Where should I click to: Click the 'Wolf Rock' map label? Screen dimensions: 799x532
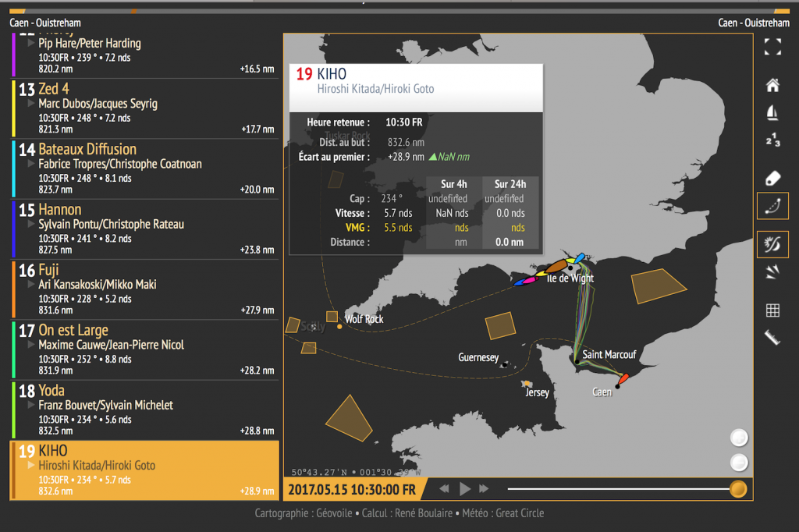364,319
